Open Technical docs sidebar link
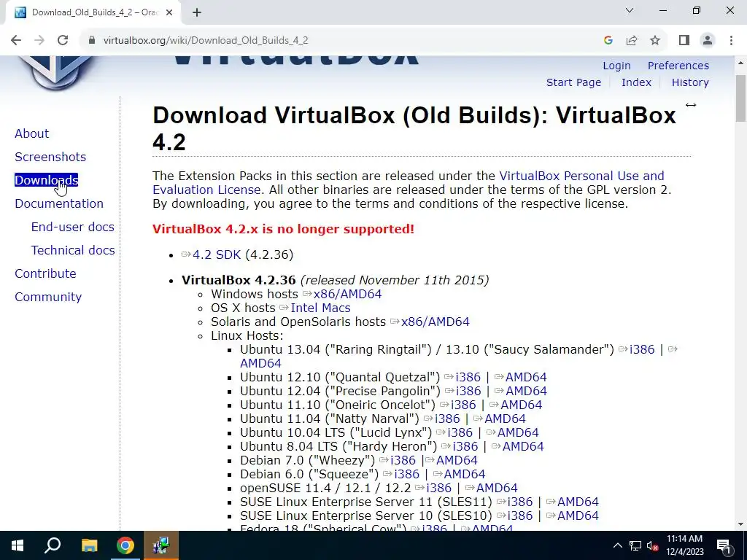747x560 pixels. pos(73,250)
